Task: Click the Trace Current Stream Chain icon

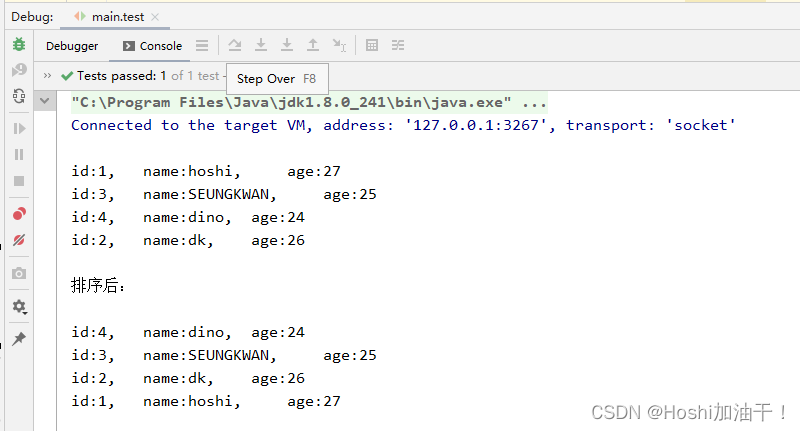Action: (398, 45)
